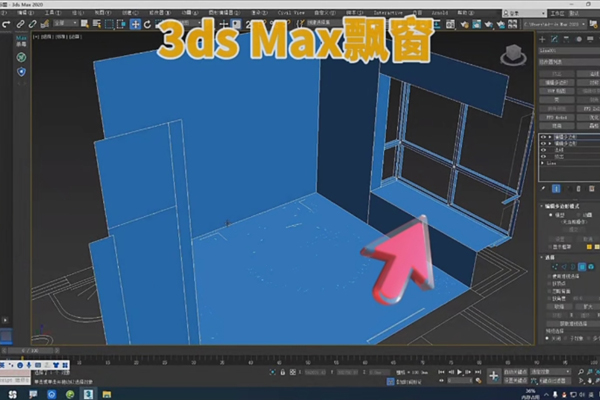Click the Select by Name icon
600x400 pixels.
tap(97, 24)
